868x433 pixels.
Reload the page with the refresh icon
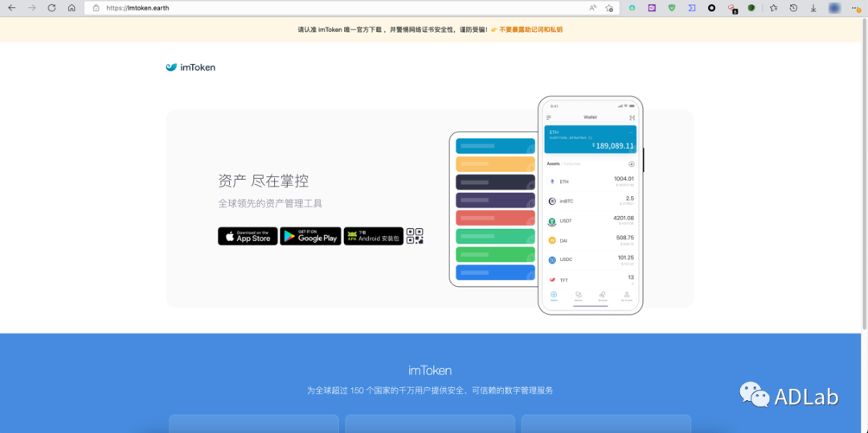51,8
